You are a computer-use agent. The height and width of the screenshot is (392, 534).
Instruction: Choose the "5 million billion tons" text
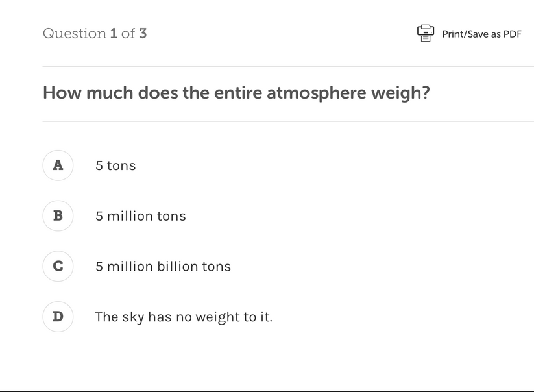coord(163,267)
